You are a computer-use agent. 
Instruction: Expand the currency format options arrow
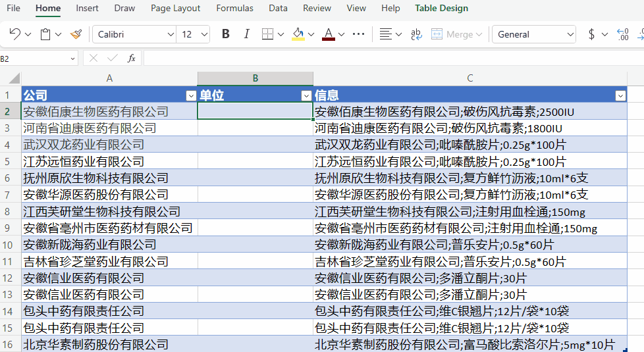(604, 34)
